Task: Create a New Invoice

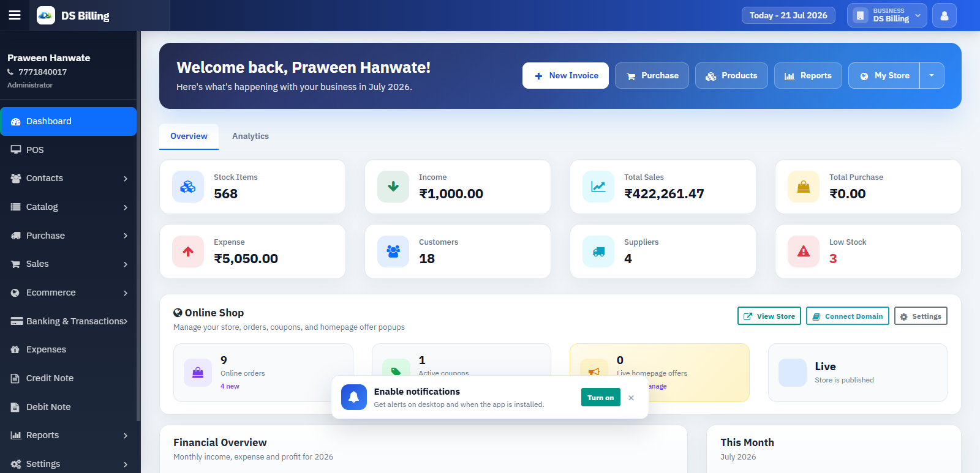Action: (565, 75)
